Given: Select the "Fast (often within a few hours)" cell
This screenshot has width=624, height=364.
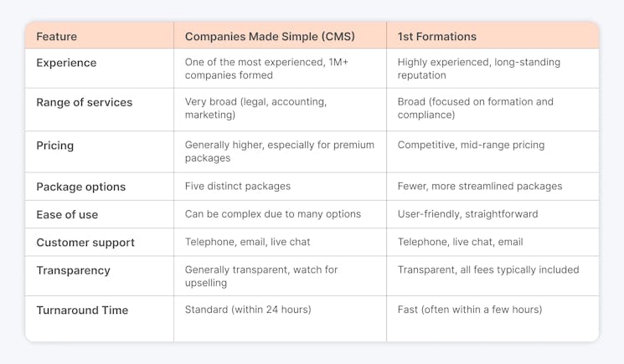Looking at the screenshot, I should [469, 310].
